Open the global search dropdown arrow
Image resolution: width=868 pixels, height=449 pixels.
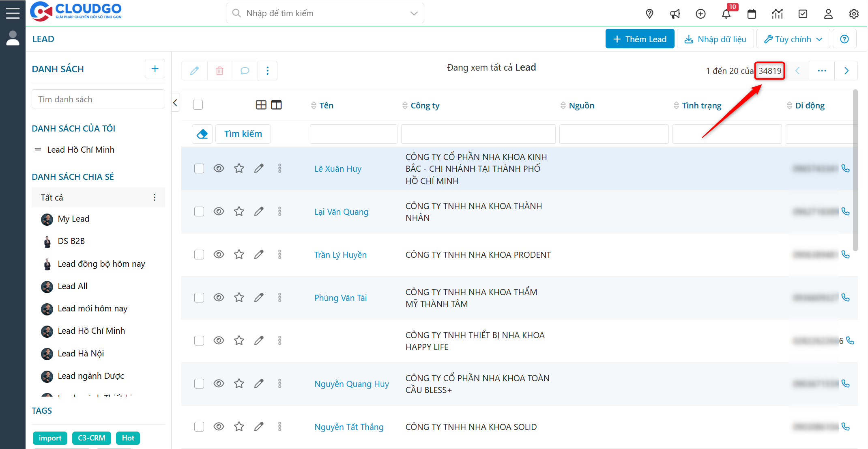point(414,13)
